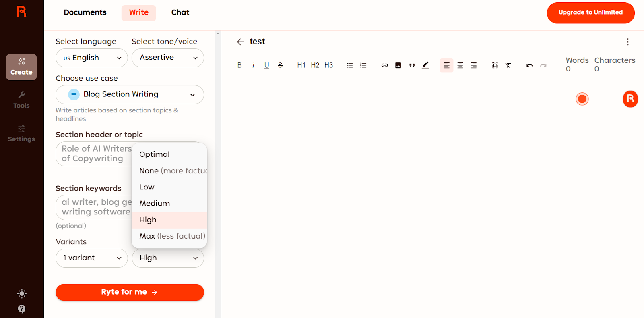Screen dimensions: 644x318
Task: Apply H2 heading style
Action: [315, 65]
